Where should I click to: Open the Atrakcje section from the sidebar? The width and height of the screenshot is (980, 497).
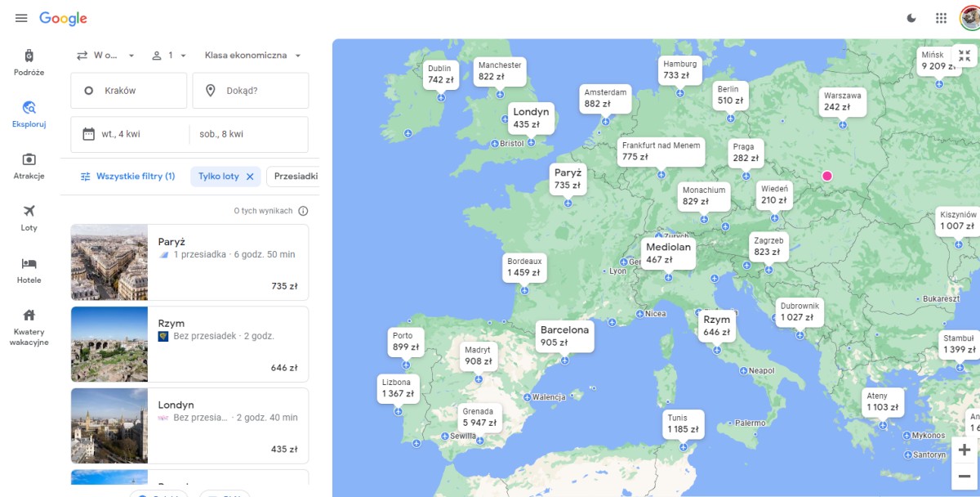29,166
